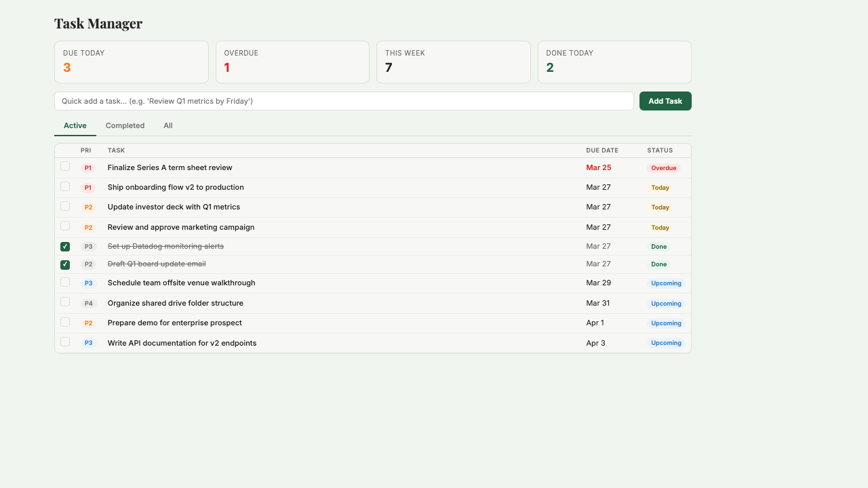
Task: Sort tasks by the DUE DATE column header
Action: pos(602,150)
